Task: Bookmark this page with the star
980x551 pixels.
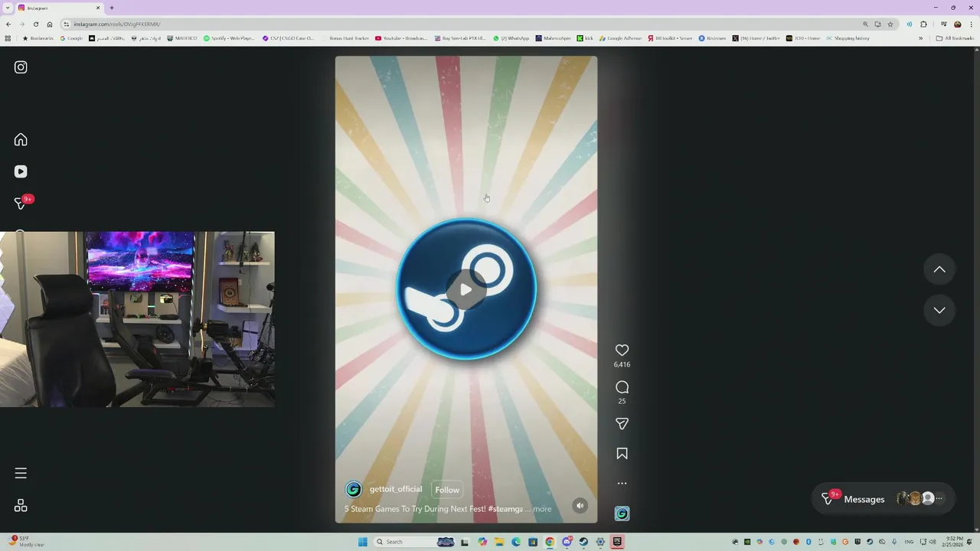Action: coord(890,24)
